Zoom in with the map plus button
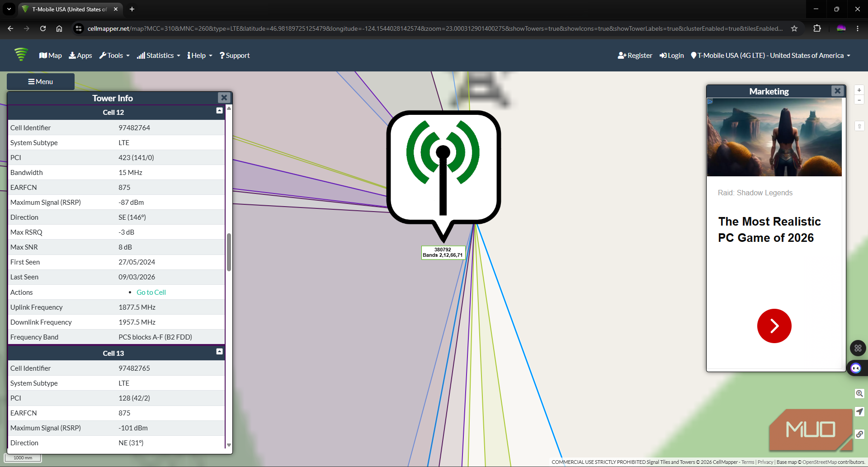This screenshot has height=467, width=868. coord(859,90)
